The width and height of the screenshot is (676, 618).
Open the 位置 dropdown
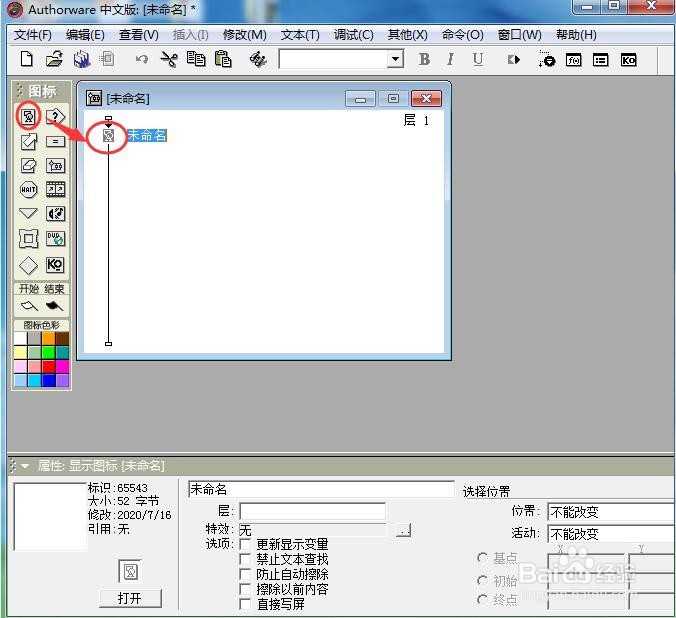click(611, 512)
